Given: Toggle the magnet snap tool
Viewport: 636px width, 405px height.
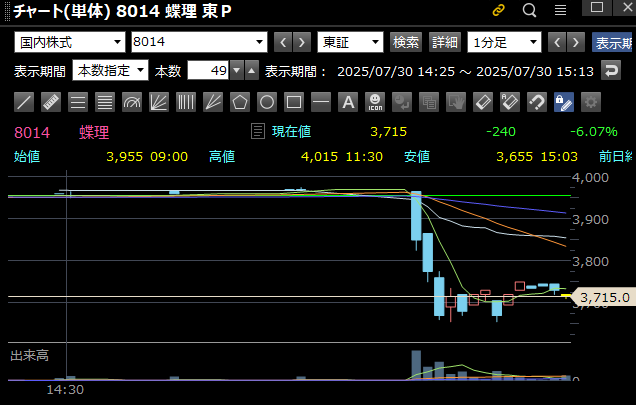Looking at the screenshot, I should [537, 102].
